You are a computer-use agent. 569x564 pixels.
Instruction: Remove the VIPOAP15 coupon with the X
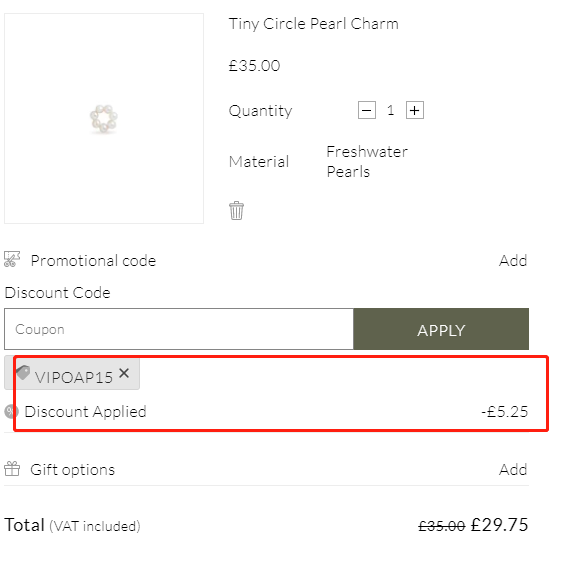click(124, 373)
